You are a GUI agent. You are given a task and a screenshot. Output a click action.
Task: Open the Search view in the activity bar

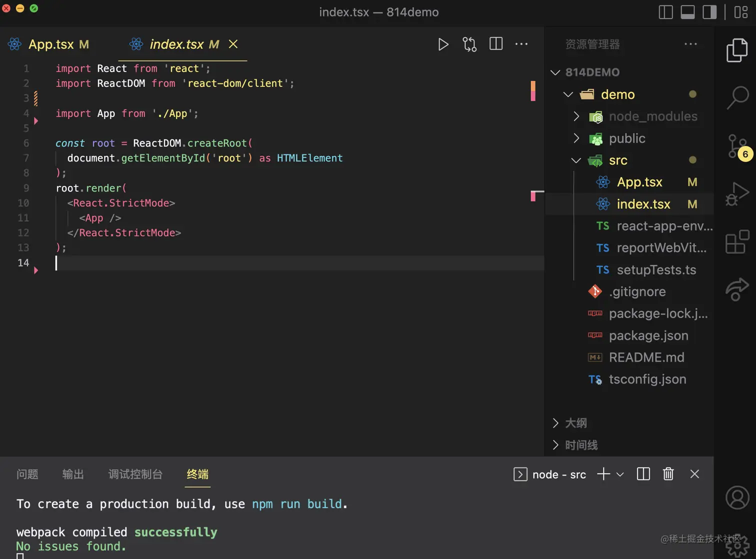737,97
